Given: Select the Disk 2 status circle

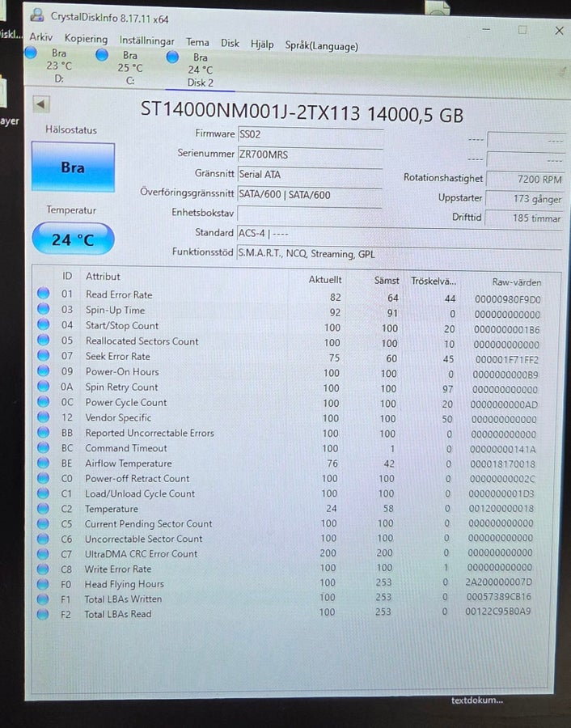Looking at the screenshot, I should click(172, 57).
